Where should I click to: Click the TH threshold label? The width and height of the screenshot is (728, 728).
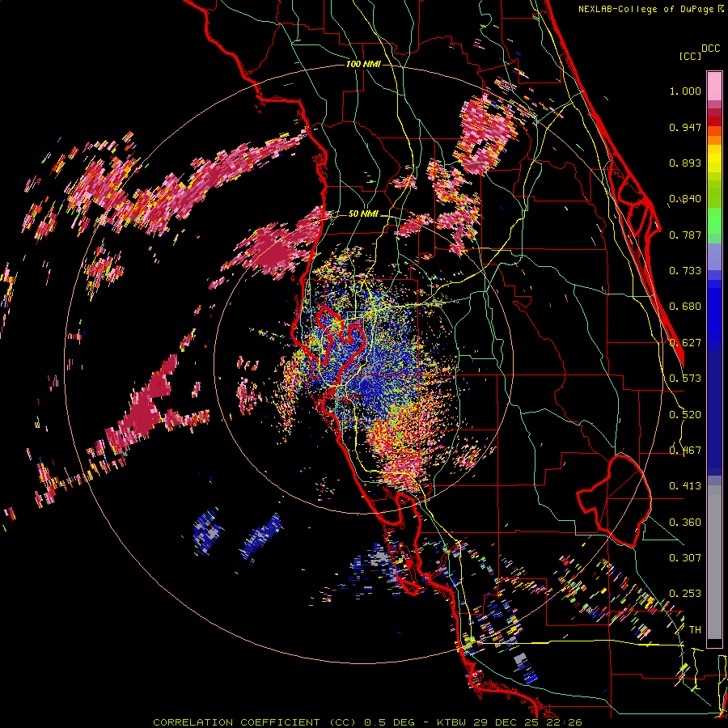(695, 630)
